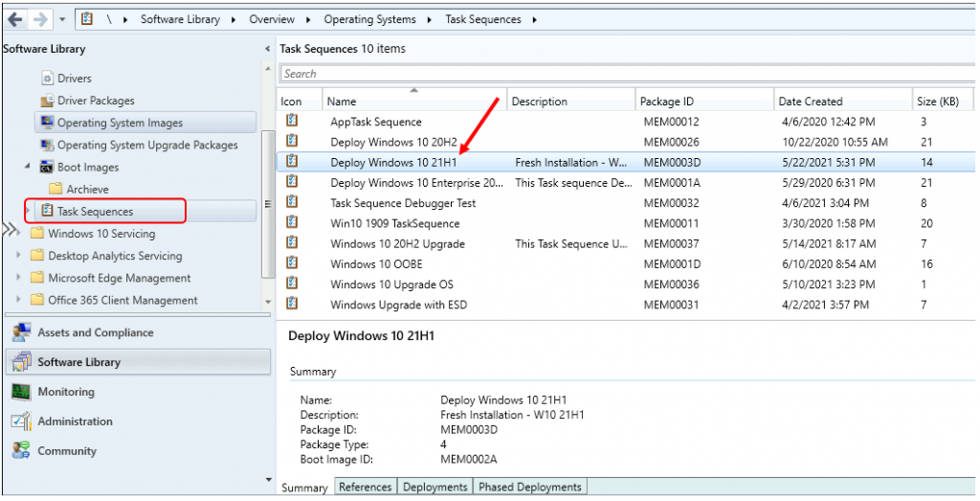Click the Drivers node icon
The height and width of the screenshot is (501, 980).
click(x=48, y=79)
